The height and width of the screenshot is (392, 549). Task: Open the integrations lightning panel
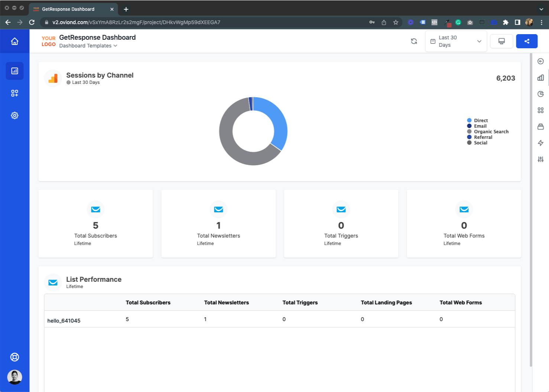pyautogui.click(x=540, y=143)
